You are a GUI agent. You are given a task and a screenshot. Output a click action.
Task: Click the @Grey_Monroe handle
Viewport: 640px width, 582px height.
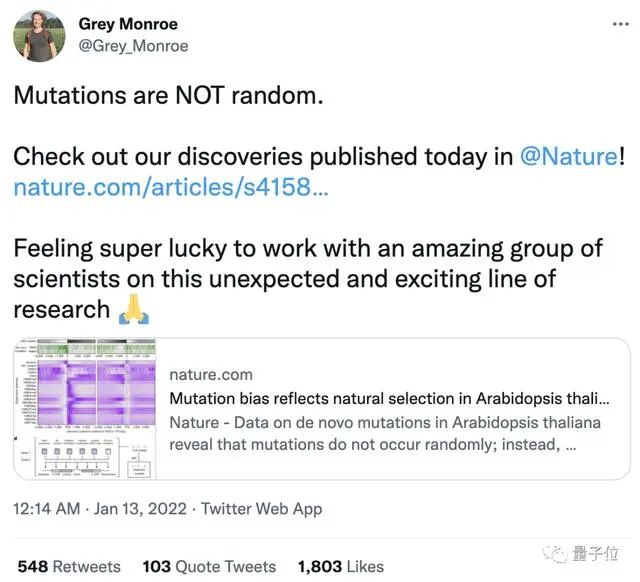pyautogui.click(x=133, y=46)
